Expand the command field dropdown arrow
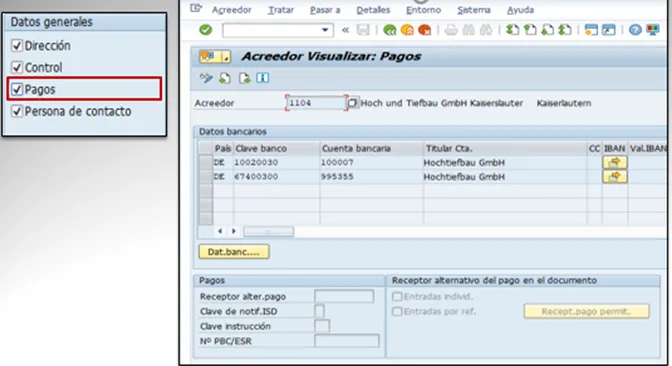The width and height of the screenshot is (672, 366). coord(325,30)
